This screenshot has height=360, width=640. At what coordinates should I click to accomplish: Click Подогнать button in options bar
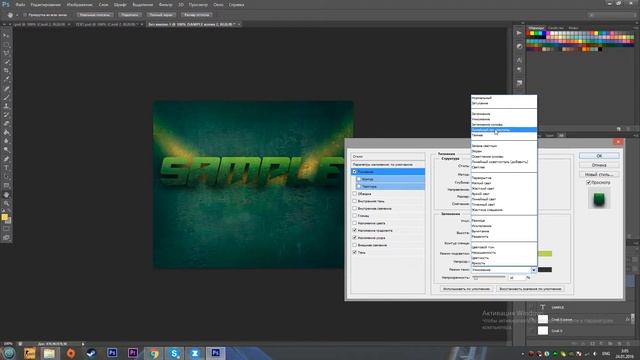(x=129, y=15)
